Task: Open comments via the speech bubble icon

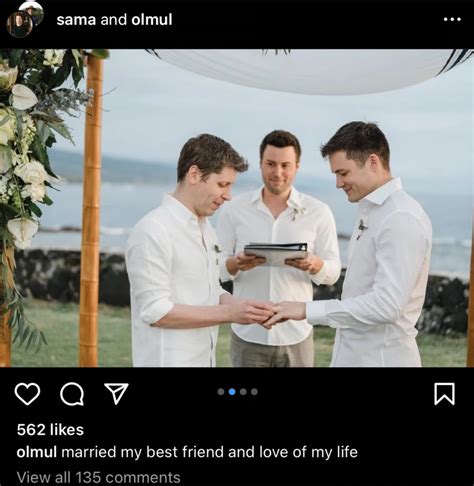Action: coord(72,394)
